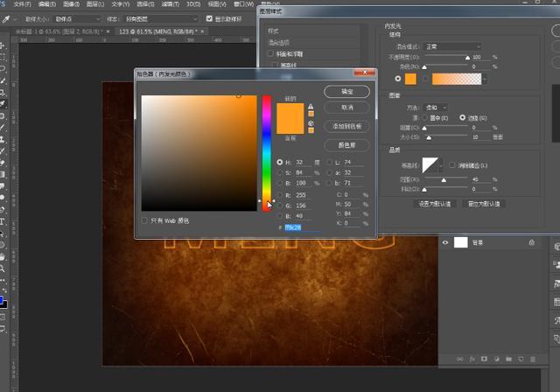The width and height of the screenshot is (560, 392).
Task: Click the new group folder icon
Action: (508, 359)
